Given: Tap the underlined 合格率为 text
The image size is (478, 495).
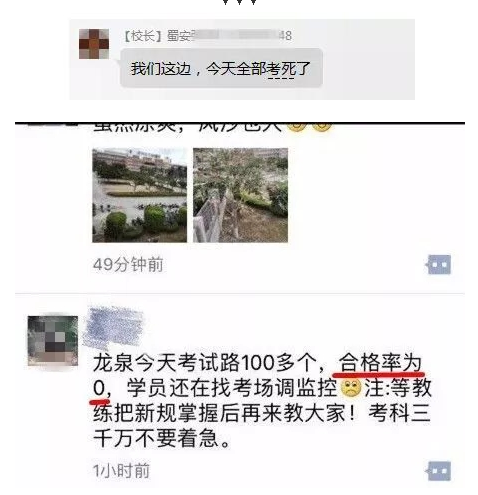Looking at the screenshot, I should tap(380, 363).
